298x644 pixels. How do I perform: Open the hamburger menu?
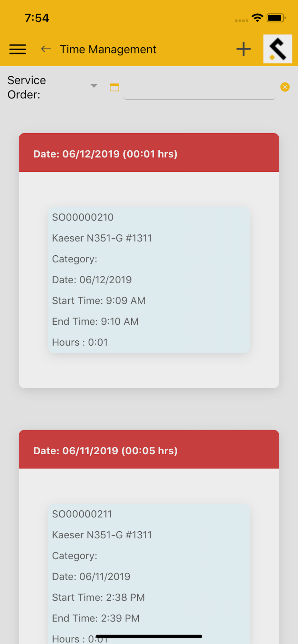point(18,49)
